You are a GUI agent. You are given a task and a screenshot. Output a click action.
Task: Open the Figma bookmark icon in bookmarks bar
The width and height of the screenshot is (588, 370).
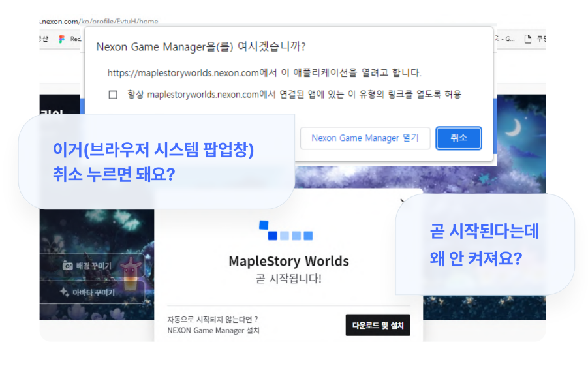click(61, 39)
